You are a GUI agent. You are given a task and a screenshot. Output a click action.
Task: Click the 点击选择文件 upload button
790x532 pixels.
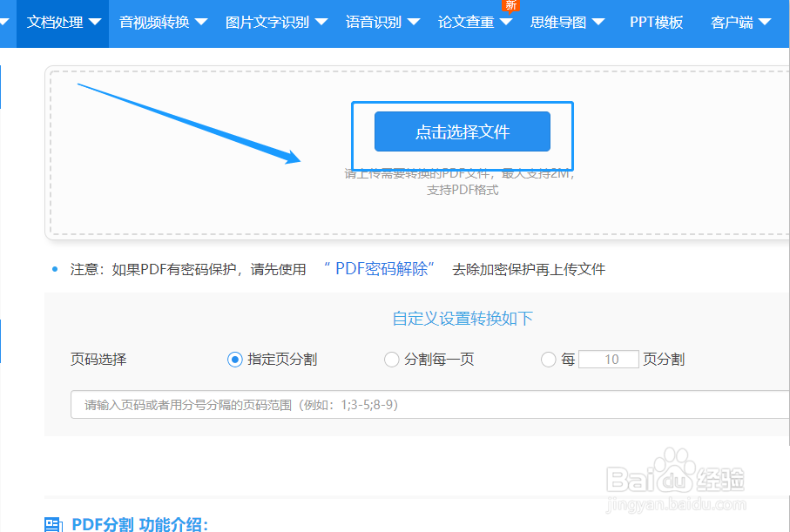tap(463, 131)
